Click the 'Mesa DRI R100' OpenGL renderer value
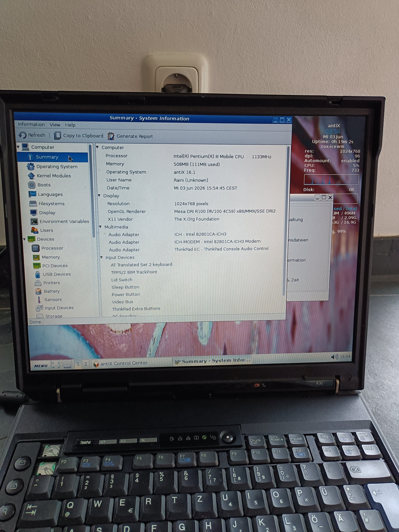This screenshot has width=399, height=532. point(225,211)
